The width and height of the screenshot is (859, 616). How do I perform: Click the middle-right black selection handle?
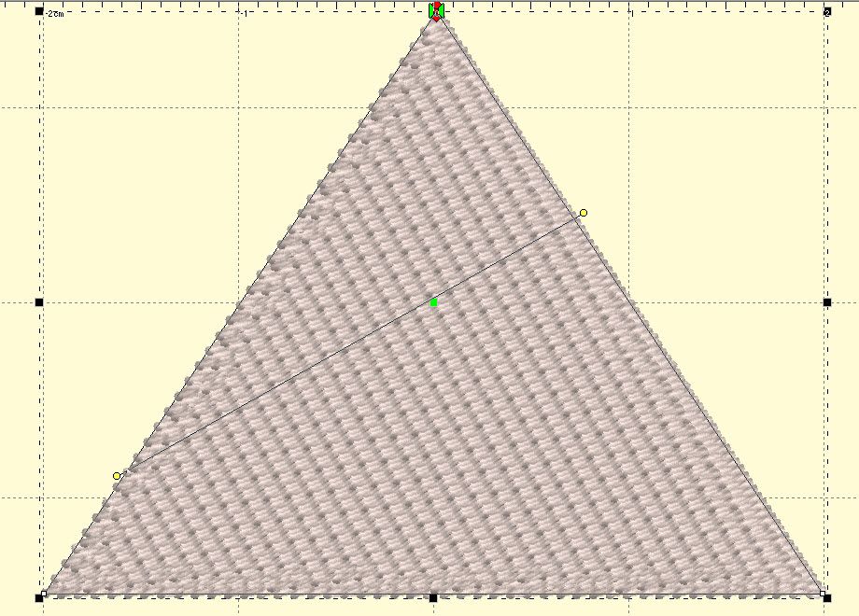tap(826, 302)
